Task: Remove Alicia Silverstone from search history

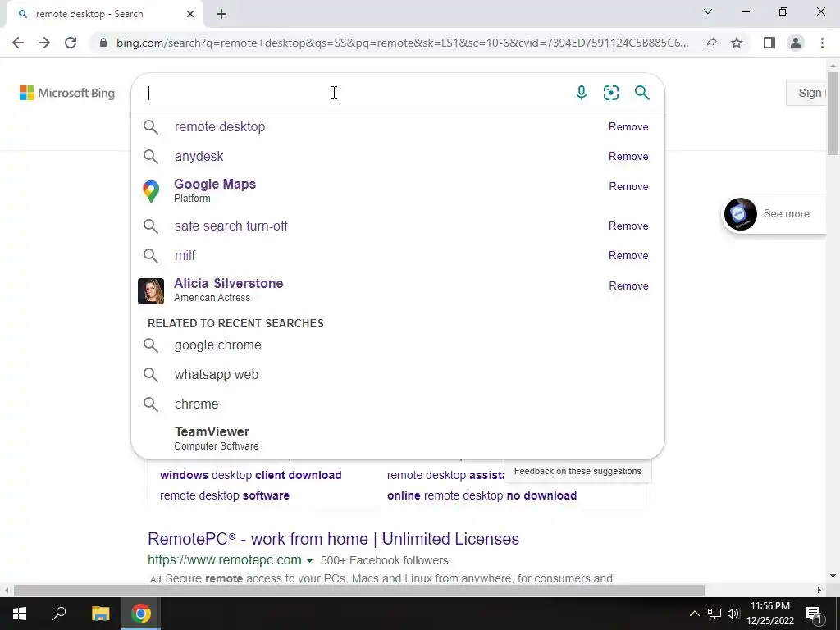Action: click(628, 286)
